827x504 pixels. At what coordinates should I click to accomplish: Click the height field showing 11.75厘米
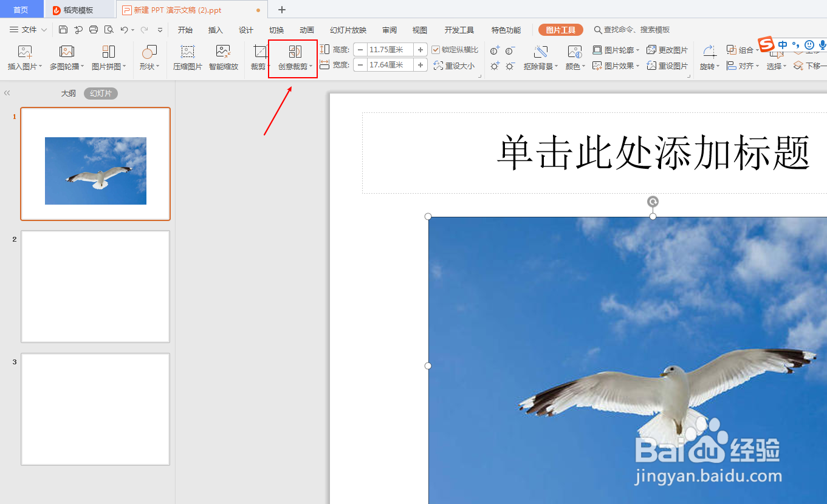point(390,50)
